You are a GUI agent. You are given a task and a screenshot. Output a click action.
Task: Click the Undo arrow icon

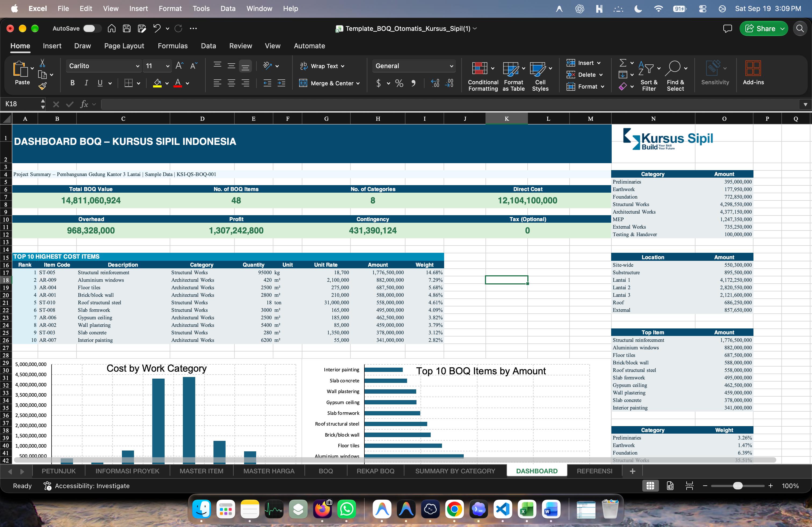[x=157, y=29]
